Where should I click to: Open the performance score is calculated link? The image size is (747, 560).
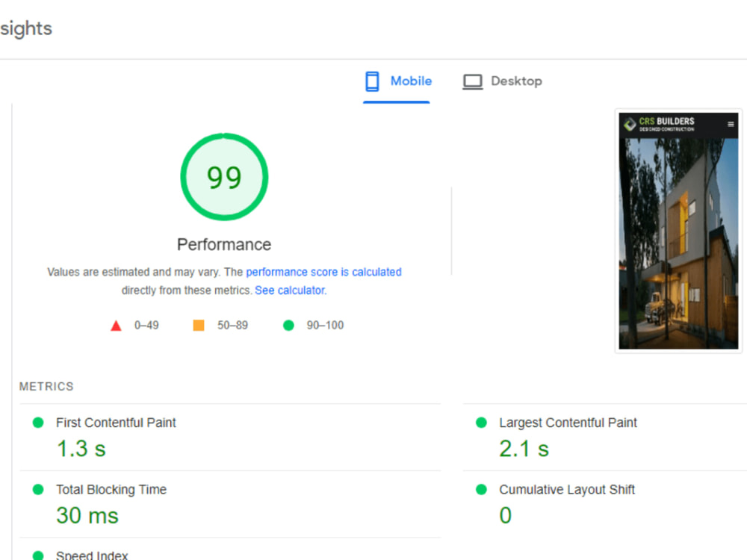click(x=323, y=272)
